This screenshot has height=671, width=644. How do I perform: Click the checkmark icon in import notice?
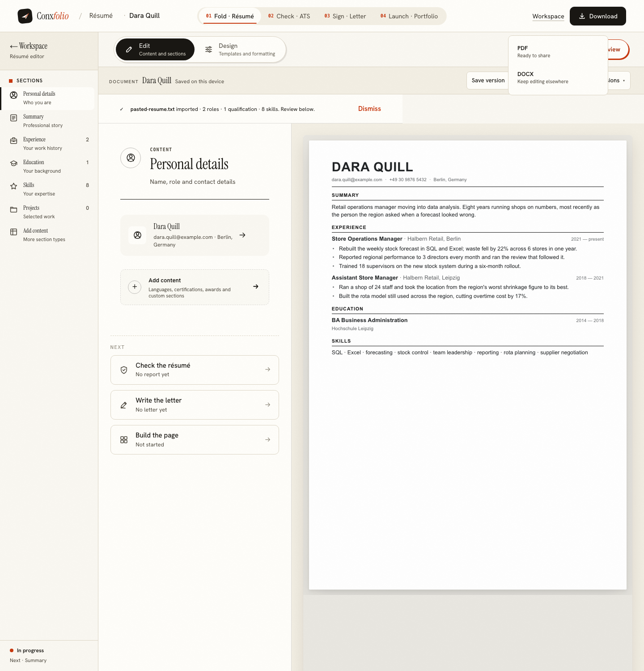pos(122,109)
